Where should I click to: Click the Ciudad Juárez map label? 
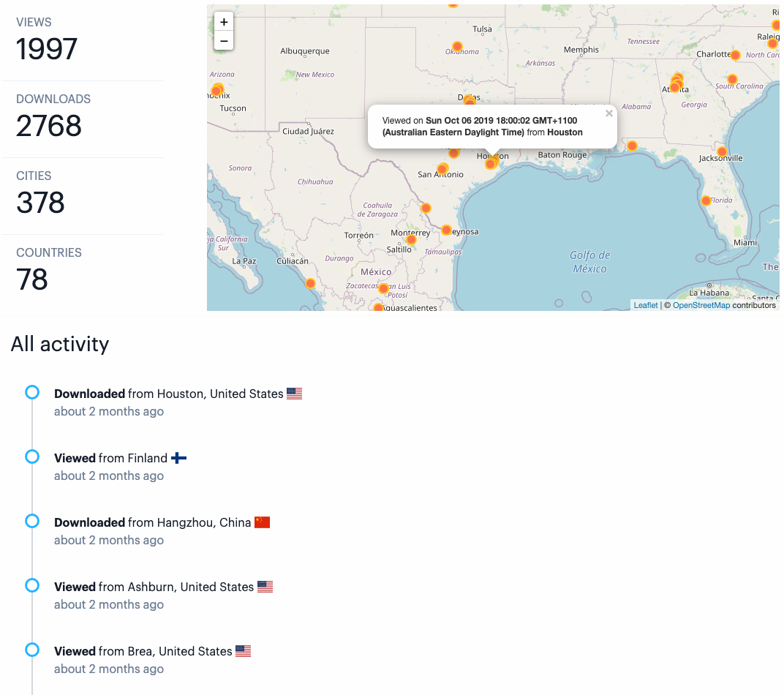pos(308,132)
